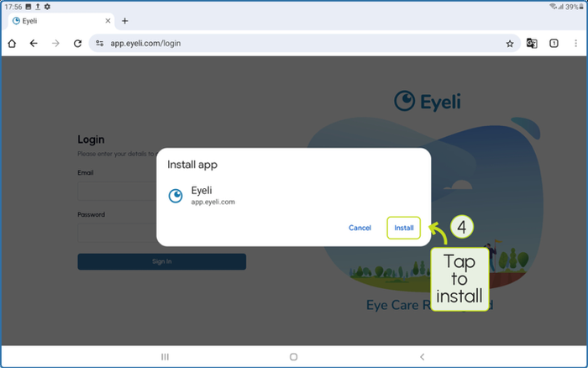This screenshot has width=588, height=368.
Task: Tap Android home navigation button
Action: 294,357
